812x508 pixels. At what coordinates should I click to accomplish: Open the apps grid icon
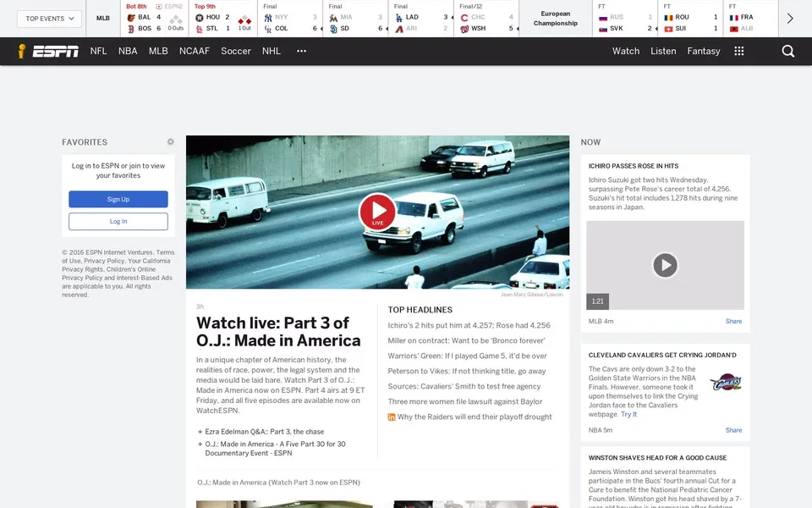(739, 51)
